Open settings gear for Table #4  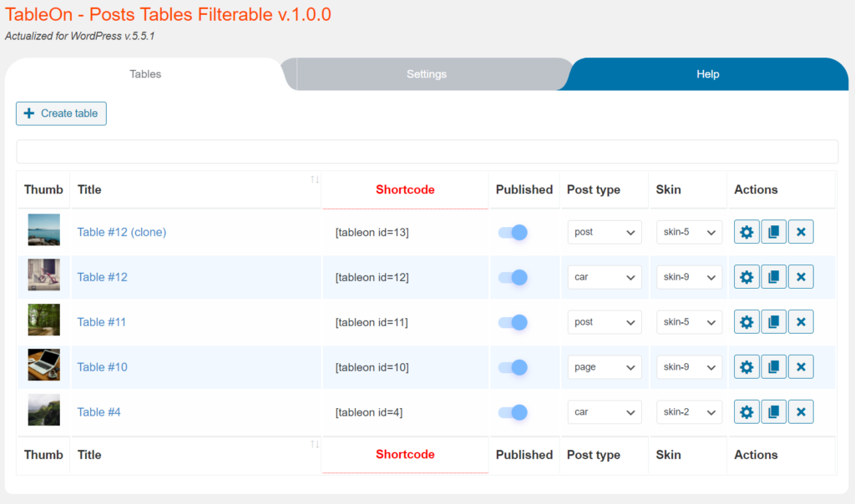coord(746,412)
